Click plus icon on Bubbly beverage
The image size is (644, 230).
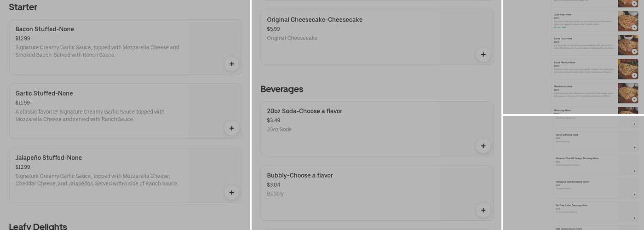coord(483,210)
